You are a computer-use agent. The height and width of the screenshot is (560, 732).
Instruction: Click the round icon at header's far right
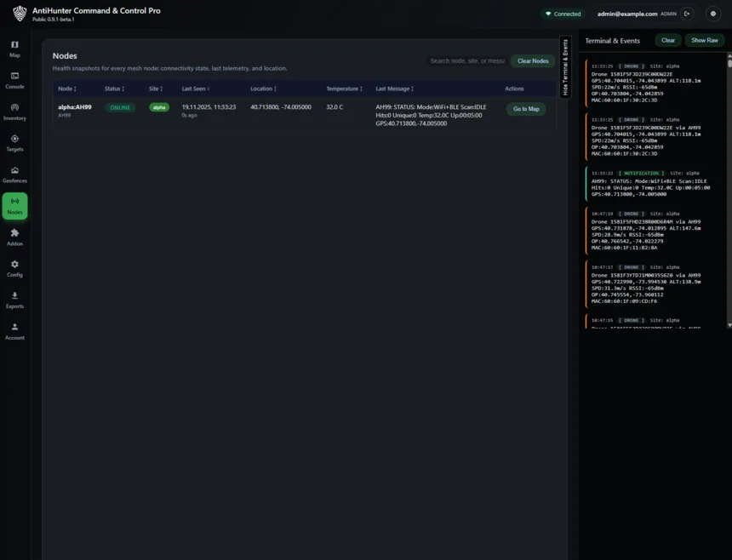(x=713, y=14)
